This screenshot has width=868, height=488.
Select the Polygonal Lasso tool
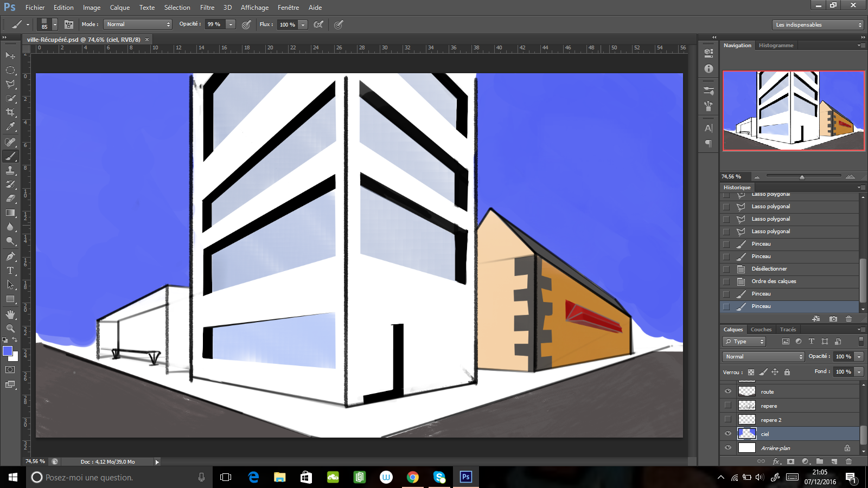(10, 84)
